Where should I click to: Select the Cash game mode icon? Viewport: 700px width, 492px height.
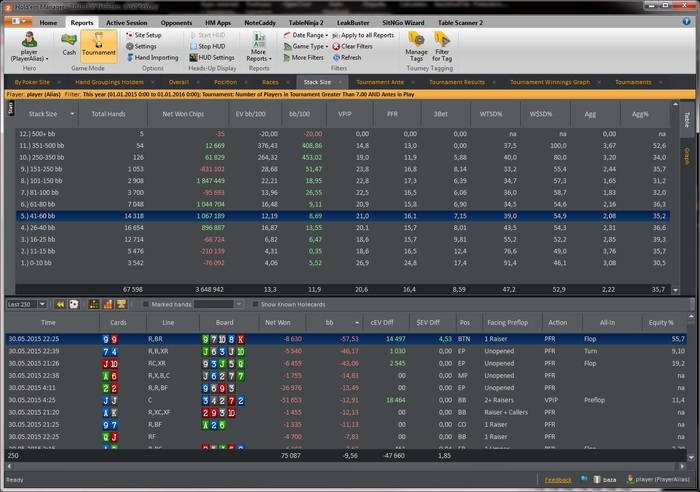coord(69,45)
